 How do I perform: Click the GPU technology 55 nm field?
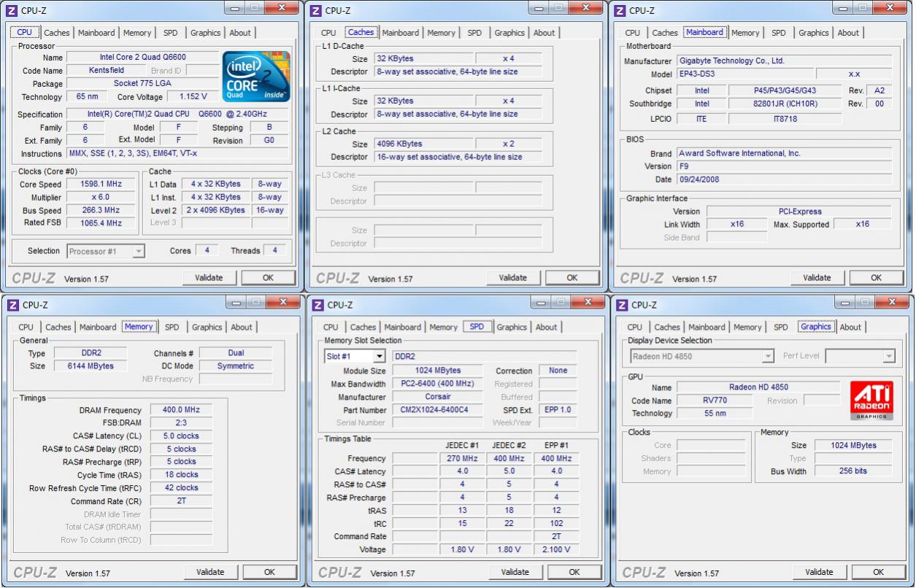coord(715,414)
